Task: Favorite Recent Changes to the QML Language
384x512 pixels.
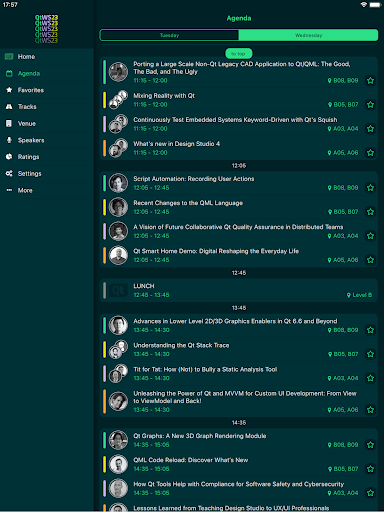Action: [370, 212]
